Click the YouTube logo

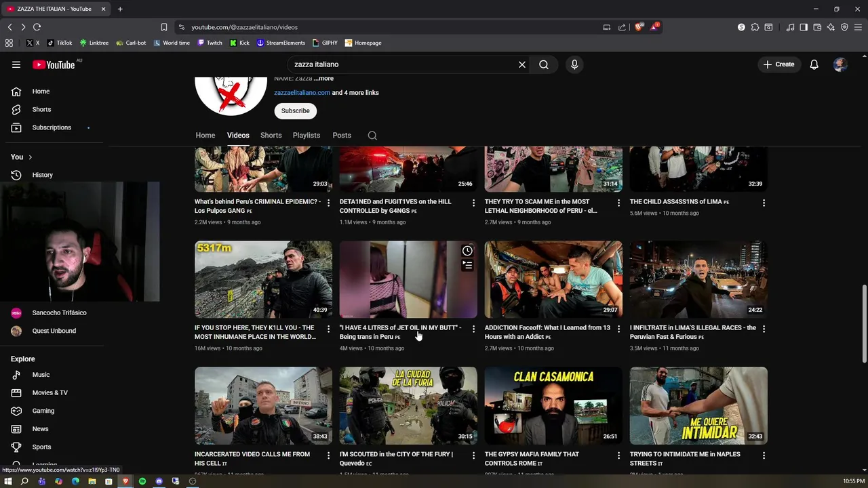[x=54, y=64]
